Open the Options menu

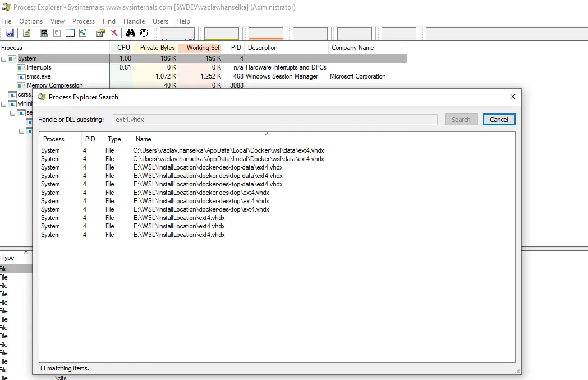pyautogui.click(x=31, y=21)
